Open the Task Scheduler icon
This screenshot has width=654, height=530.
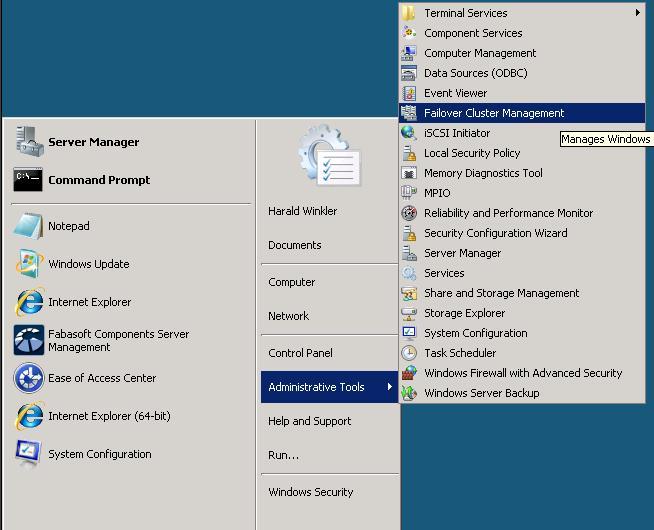(x=409, y=353)
